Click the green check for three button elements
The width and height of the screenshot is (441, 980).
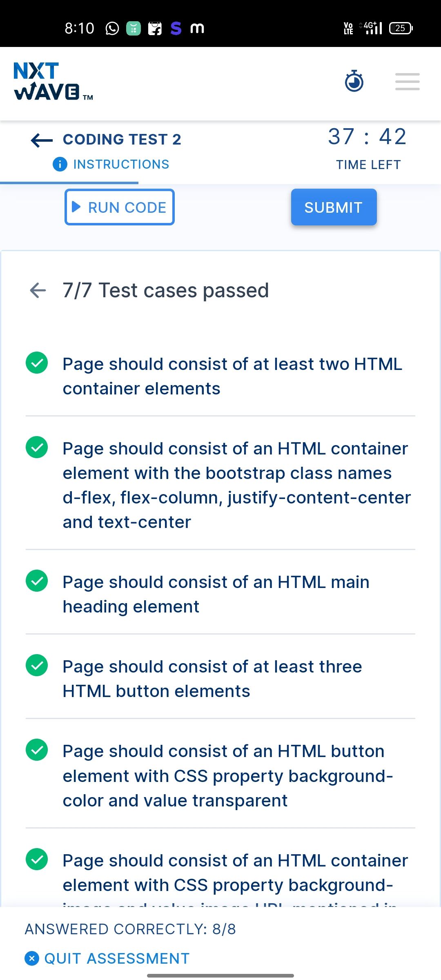37,665
